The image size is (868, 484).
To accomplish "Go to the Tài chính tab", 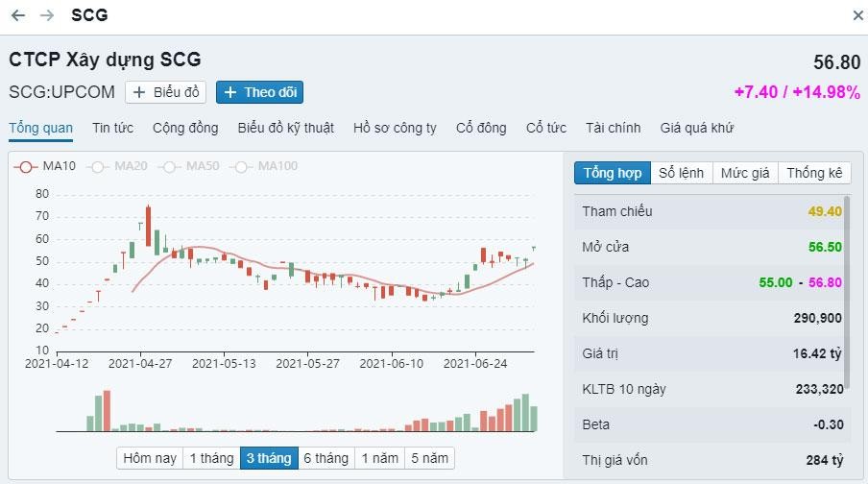I will pos(613,128).
